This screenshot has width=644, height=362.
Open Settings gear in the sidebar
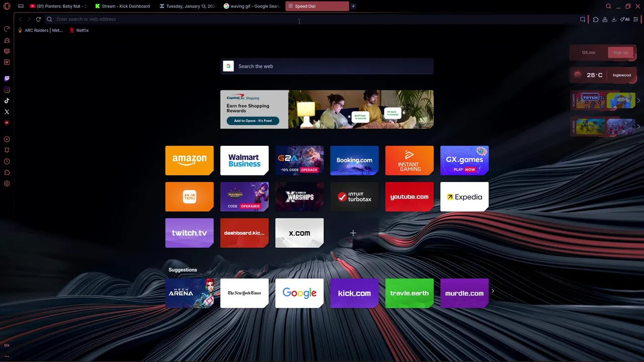(x=7, y=184)
